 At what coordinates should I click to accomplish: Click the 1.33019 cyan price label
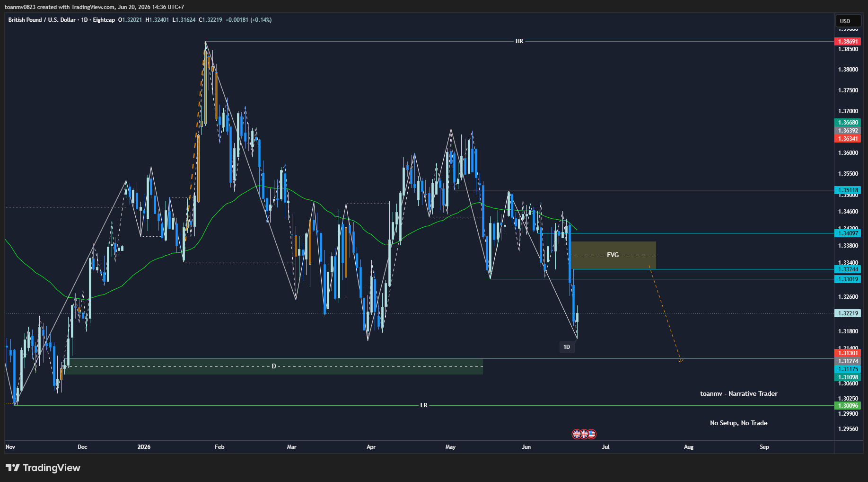coord(848,279)
